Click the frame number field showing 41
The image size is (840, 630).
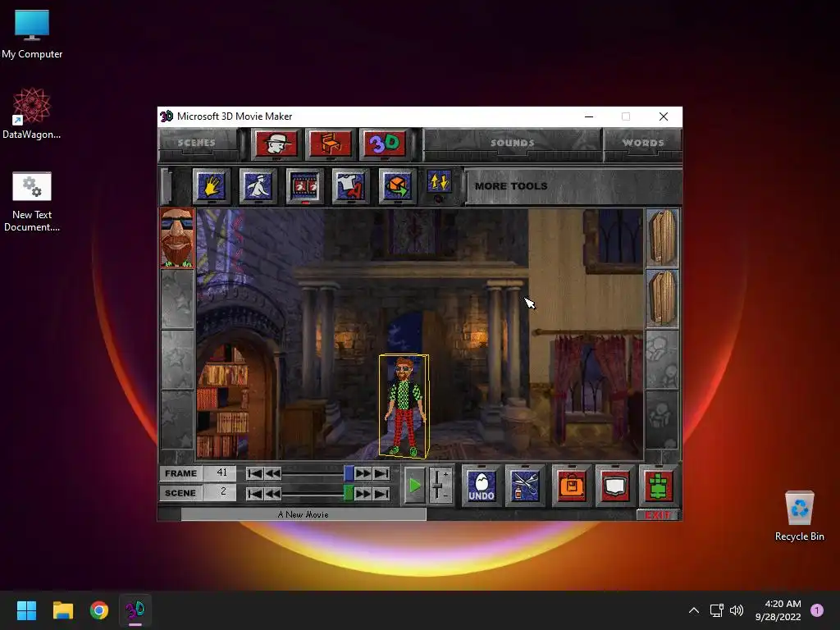click(220, 473)
